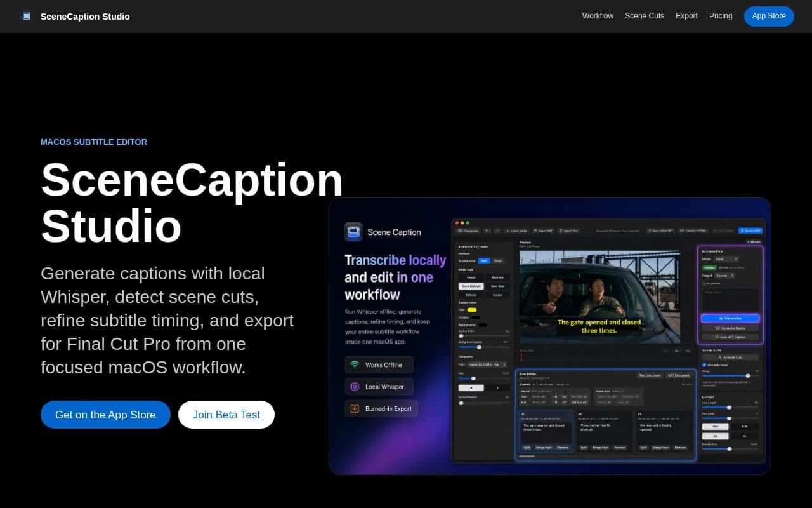Viewport: 812px width, 508px height.
Task: Click the orange Burned-in Export download icon
Action: (x=355, y=409)
